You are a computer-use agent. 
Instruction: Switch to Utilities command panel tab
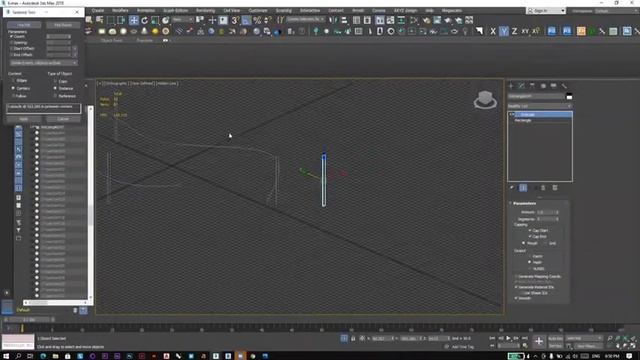point(564,86)
